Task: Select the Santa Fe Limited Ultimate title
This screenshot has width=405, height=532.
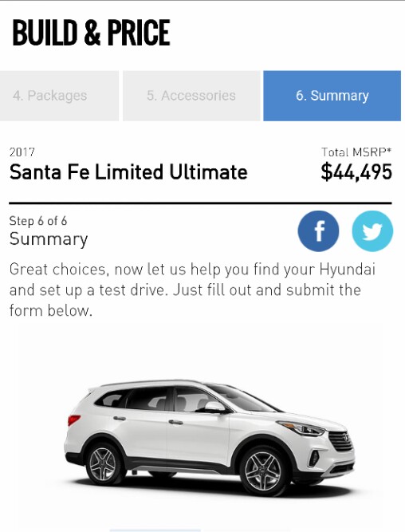Action: 128,172
